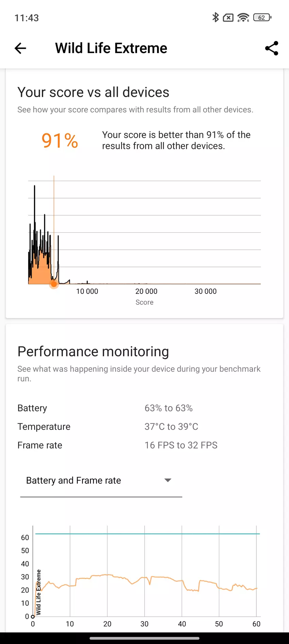Click the dropdown arrow beside chart selector
The image size is (289, 644).
pos(168,480)
